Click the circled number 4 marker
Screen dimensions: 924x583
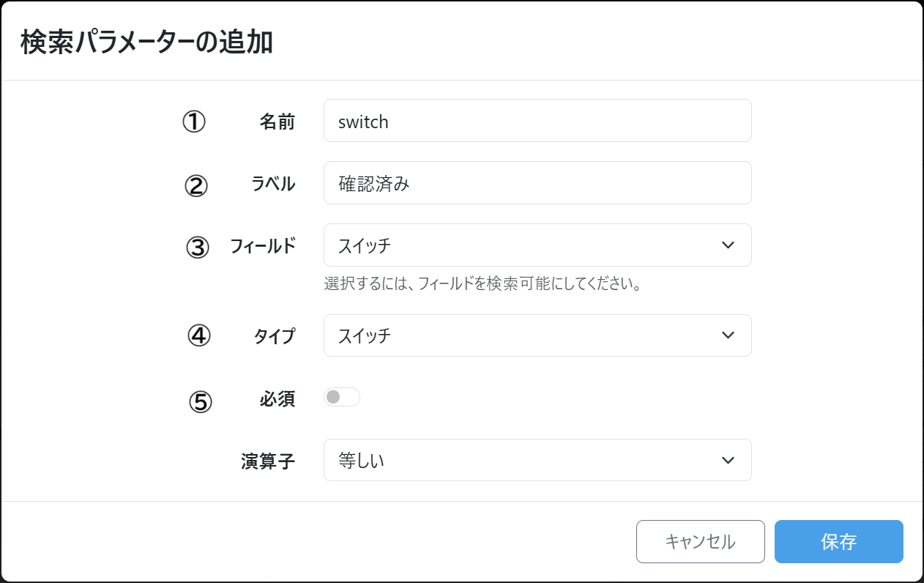198,336
